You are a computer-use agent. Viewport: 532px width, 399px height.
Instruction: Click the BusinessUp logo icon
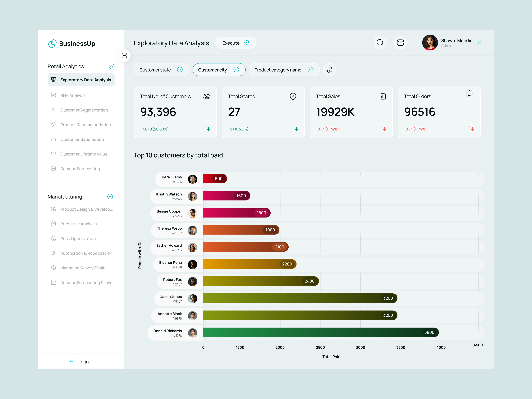coord(52,44)
